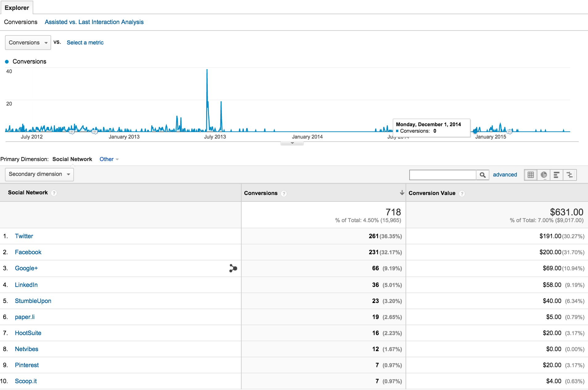Open annotation marker before January 2013

[x=95, y=132]
